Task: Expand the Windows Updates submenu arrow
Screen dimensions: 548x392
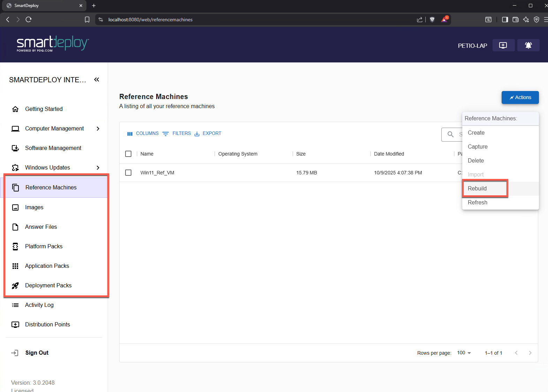Action: point(98,168)
